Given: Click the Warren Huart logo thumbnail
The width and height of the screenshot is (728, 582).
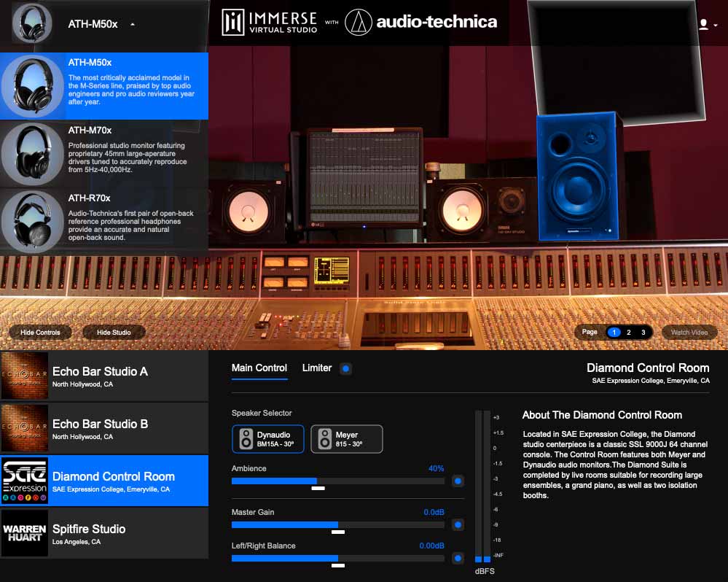Looking at the screenshot, I should (x=25, y=532).
